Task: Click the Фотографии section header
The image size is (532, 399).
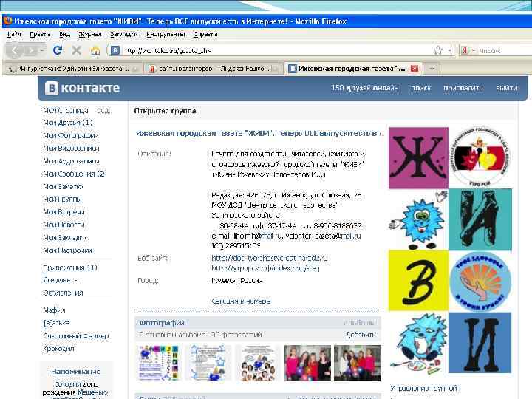Action: coord(162,323)
